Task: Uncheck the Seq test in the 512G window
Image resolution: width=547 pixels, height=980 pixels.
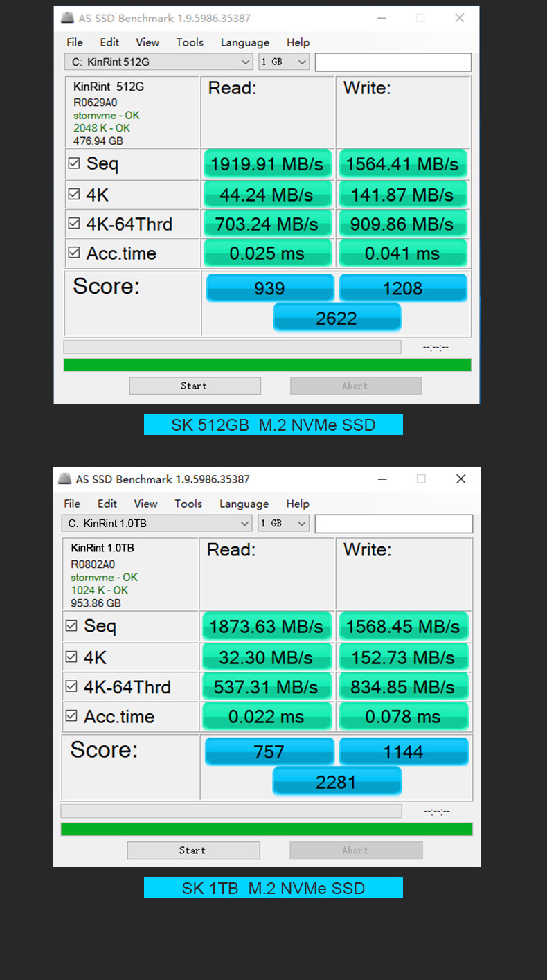Action: (74, 164)
